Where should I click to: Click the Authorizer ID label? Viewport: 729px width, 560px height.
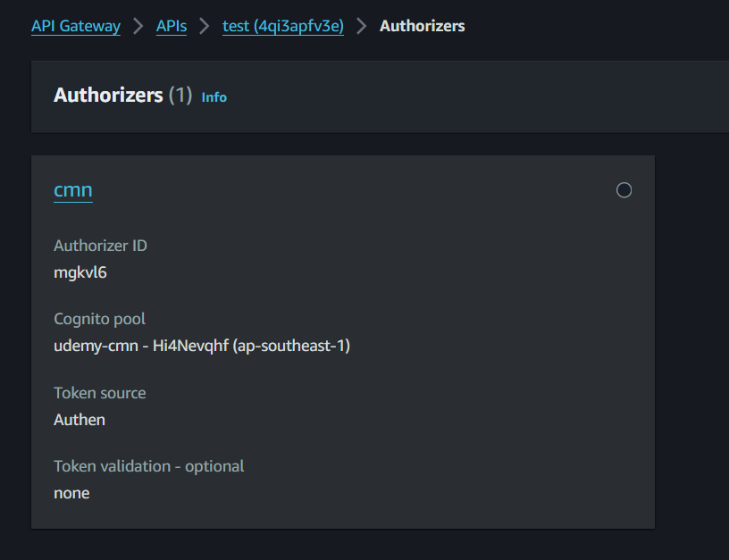(x=100, y=246)
